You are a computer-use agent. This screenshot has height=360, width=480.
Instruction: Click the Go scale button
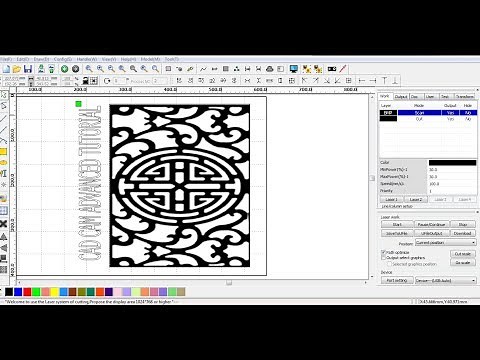coord(463,263)
